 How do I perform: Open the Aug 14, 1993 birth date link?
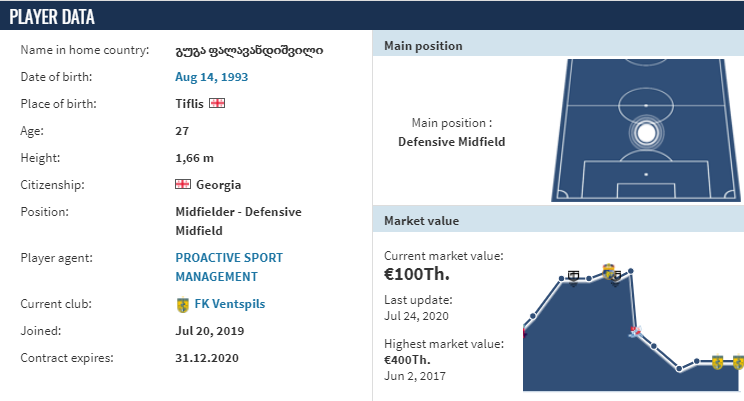point(212,77)
